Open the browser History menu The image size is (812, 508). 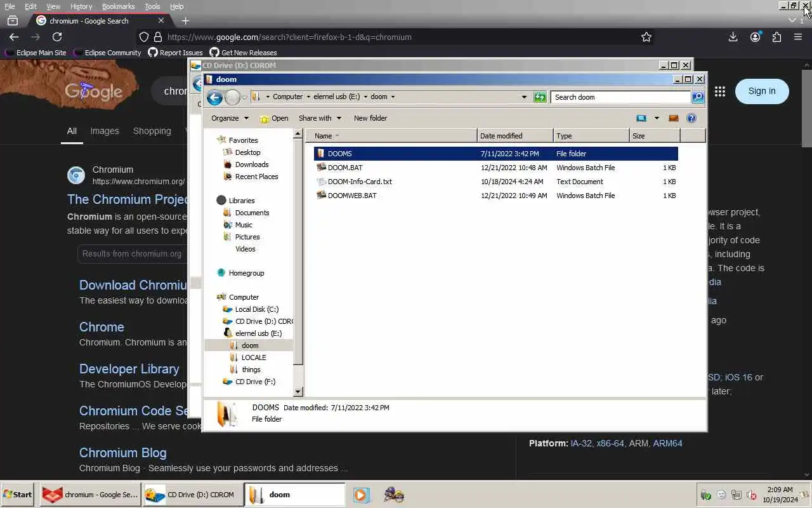point(81,6)
